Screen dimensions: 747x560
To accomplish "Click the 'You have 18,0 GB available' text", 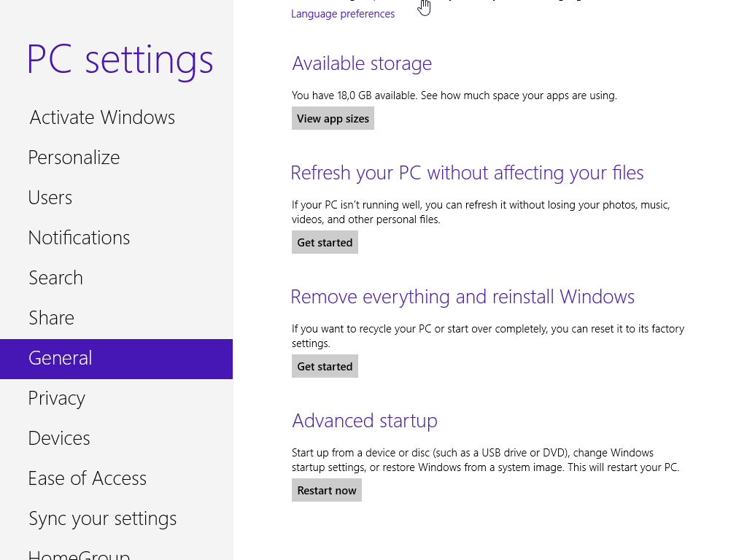I will click(x=454, y=96).
